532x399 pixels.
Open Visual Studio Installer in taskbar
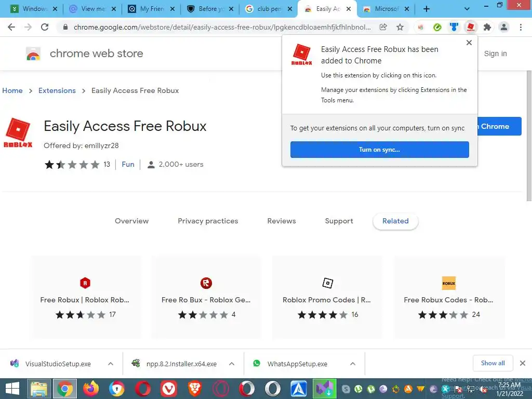(324, 389)
